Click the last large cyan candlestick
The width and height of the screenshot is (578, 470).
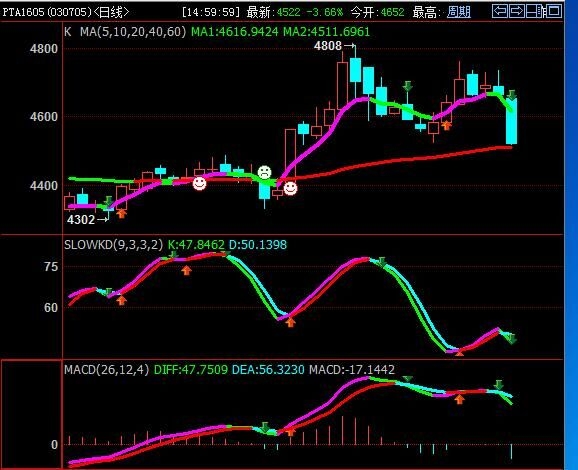click(x=511, y=121)
